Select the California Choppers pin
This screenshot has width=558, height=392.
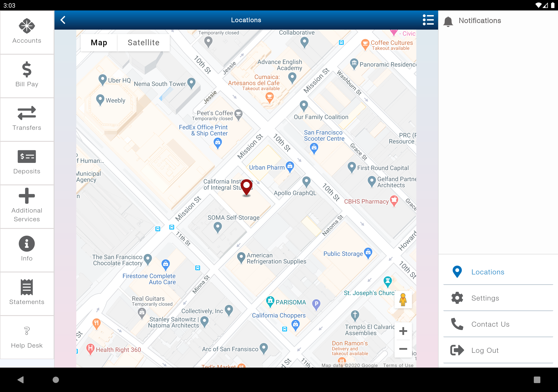coord(296,325)
